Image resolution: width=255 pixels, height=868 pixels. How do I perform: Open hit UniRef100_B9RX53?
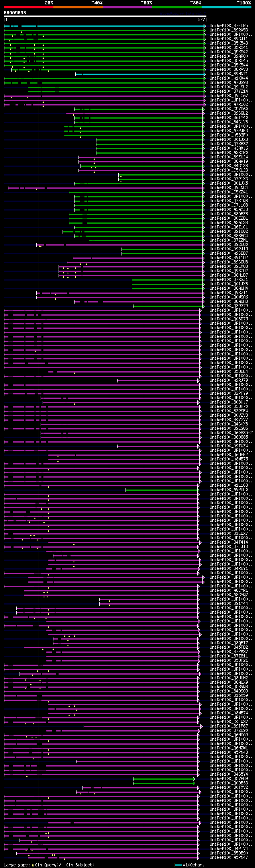[x=229, y=30]
